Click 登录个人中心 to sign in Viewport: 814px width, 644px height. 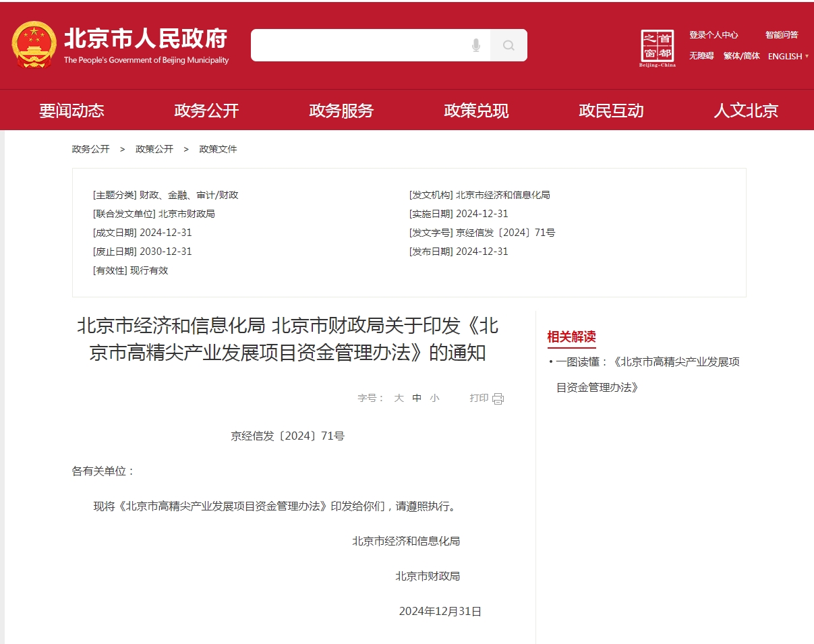click(714, 34)
